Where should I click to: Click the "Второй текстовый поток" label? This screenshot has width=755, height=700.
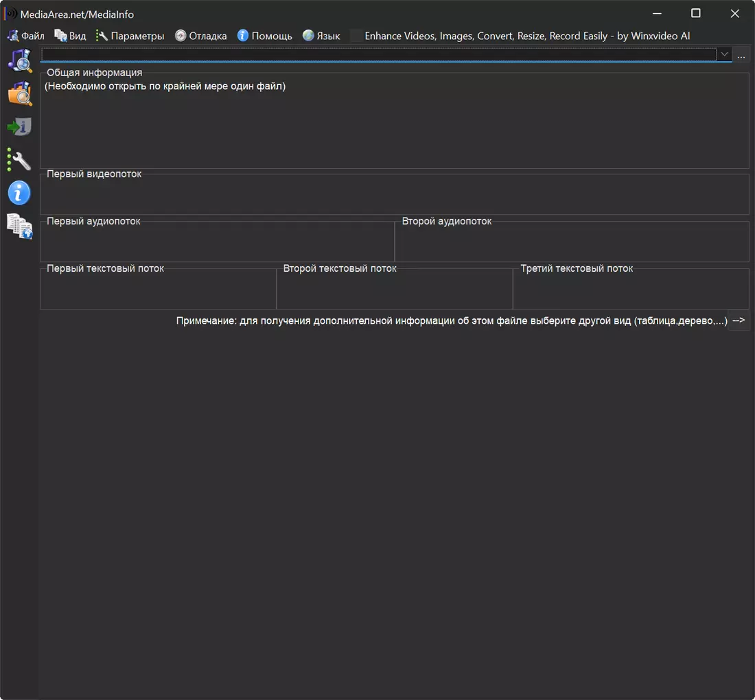[x=340, y=268]
